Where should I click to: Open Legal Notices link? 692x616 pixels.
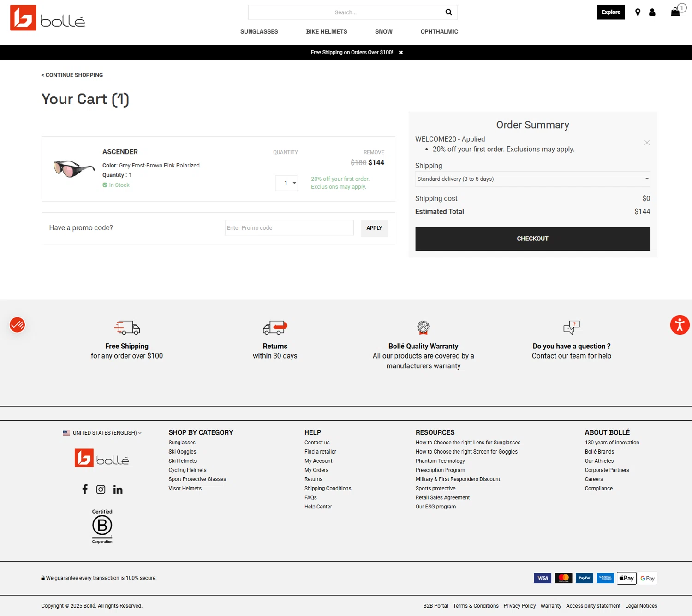[x=641, y=606]
